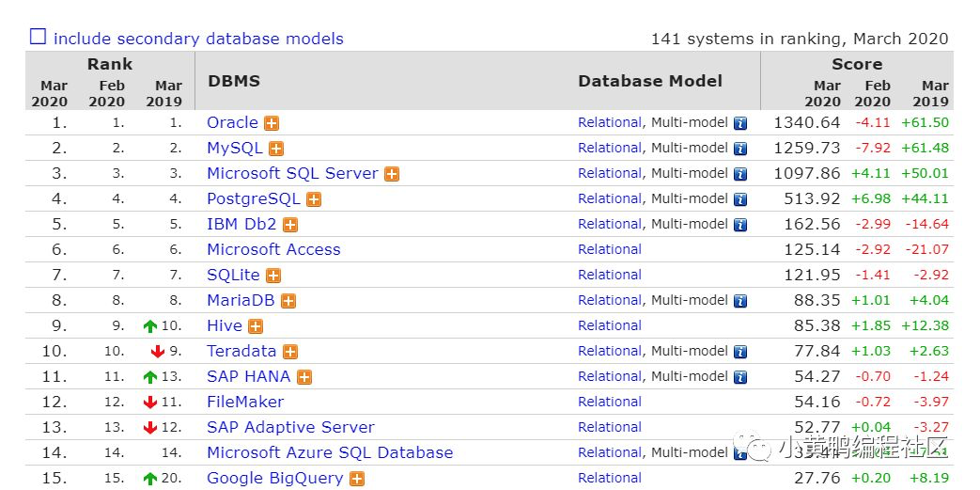Screen dimensions: 980x490
Task: Click the info icon in PostgreSQL row
Action: 740,199
